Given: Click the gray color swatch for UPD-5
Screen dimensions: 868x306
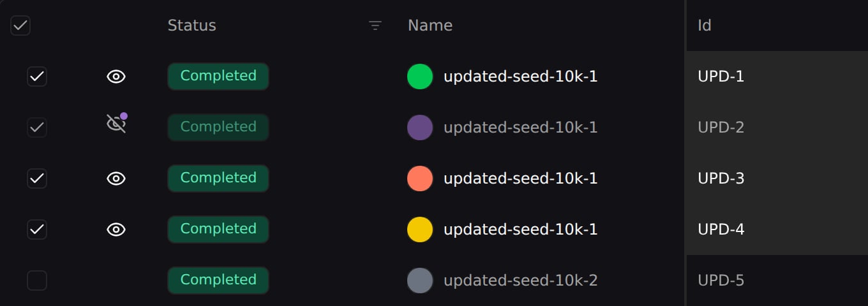Looking at the screenshot, I should [x=420, y=280].
